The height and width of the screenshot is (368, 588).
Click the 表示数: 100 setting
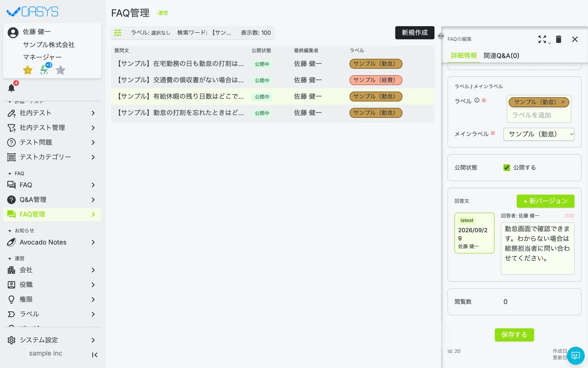coord(256,33)
